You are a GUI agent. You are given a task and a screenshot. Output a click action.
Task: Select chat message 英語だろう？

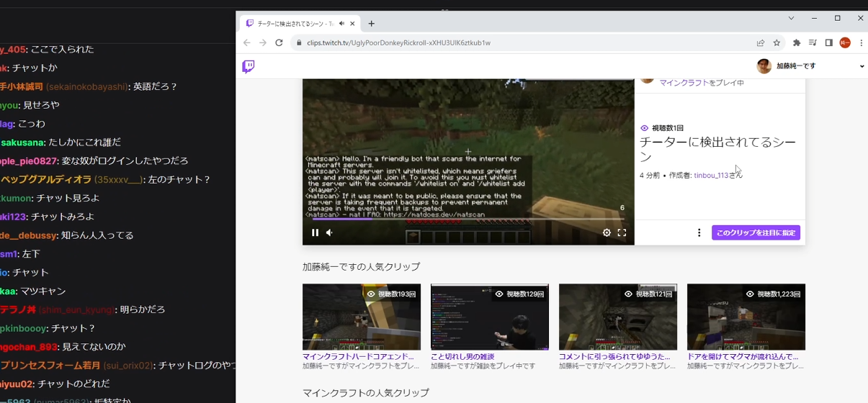[153, 86]
